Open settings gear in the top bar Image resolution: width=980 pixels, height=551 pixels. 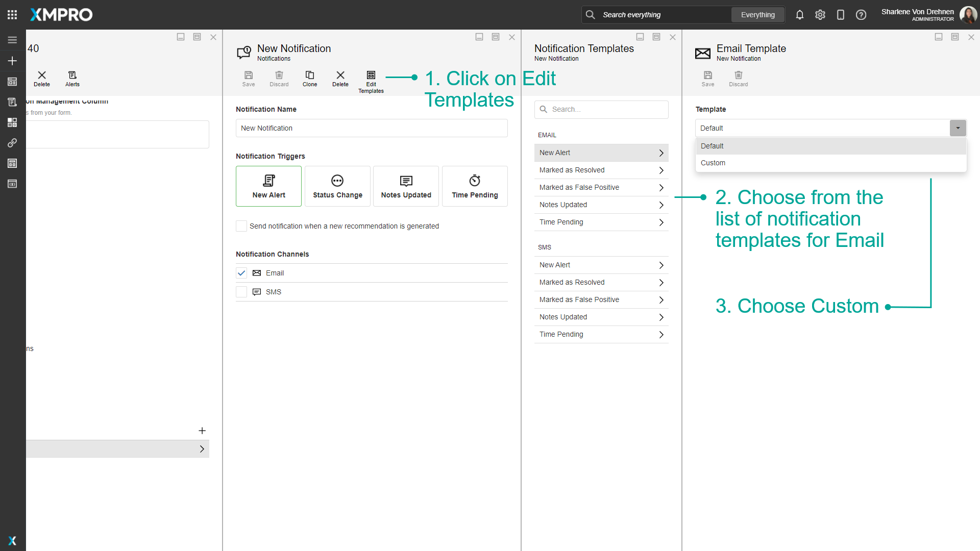[x=820, y=15]
